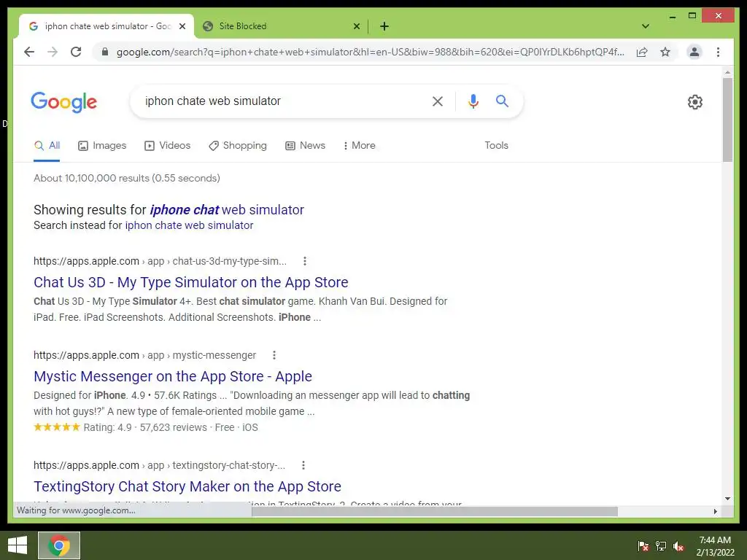Open Google quick settings gear
This screenshot has height=560, width=747.
(695, 102)
